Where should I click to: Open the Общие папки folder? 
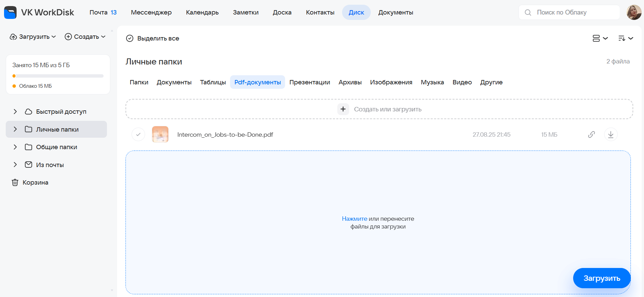(x=56, y=147)
